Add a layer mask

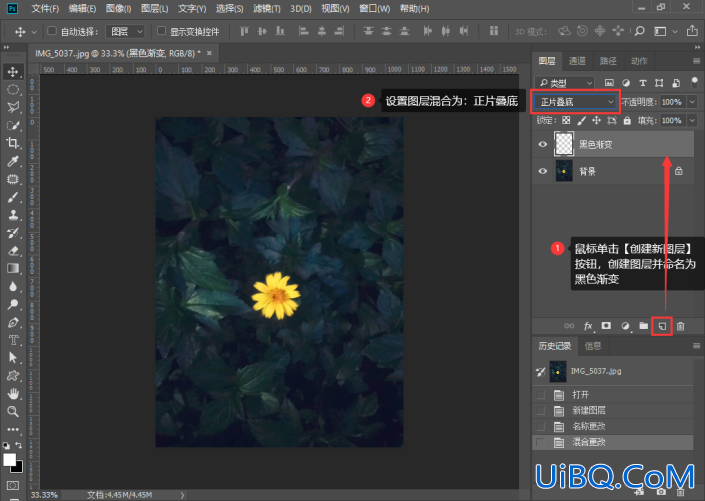606,326
